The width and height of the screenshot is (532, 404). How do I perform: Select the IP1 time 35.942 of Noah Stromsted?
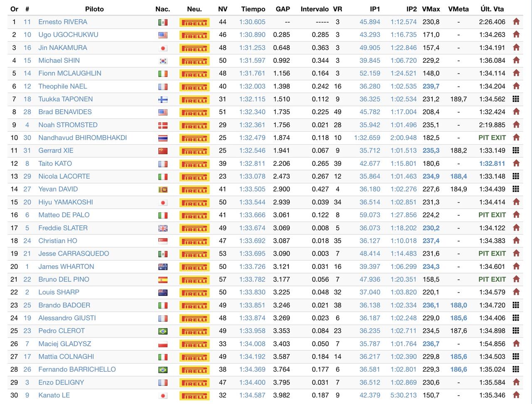370,125
